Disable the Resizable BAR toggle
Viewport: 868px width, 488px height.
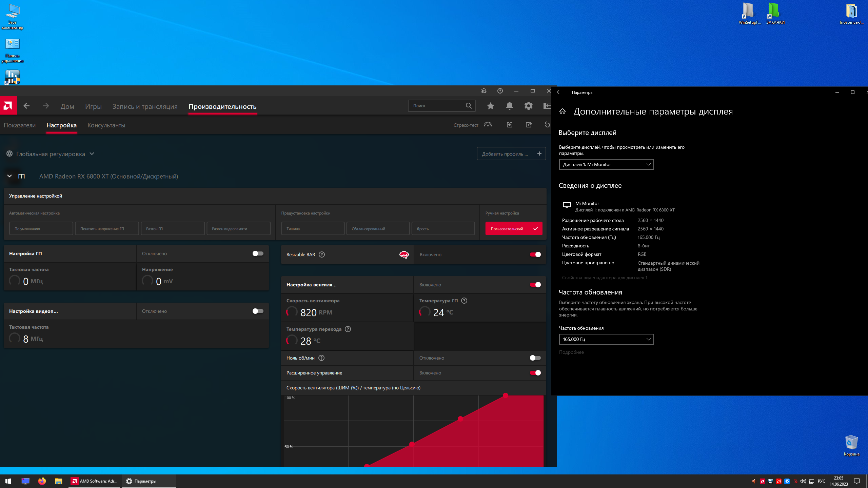[x=535, y=255]
